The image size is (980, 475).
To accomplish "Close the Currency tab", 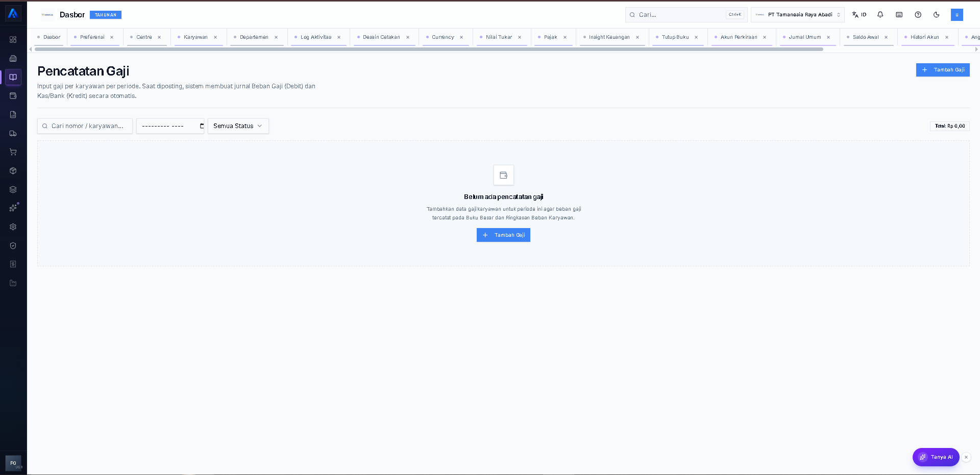I will point(461,37).
